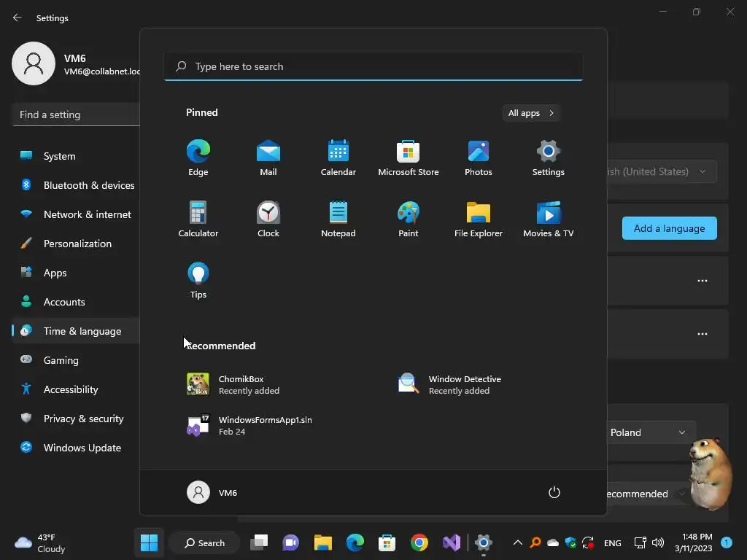Show the All apps list

(x=531, y=113)
